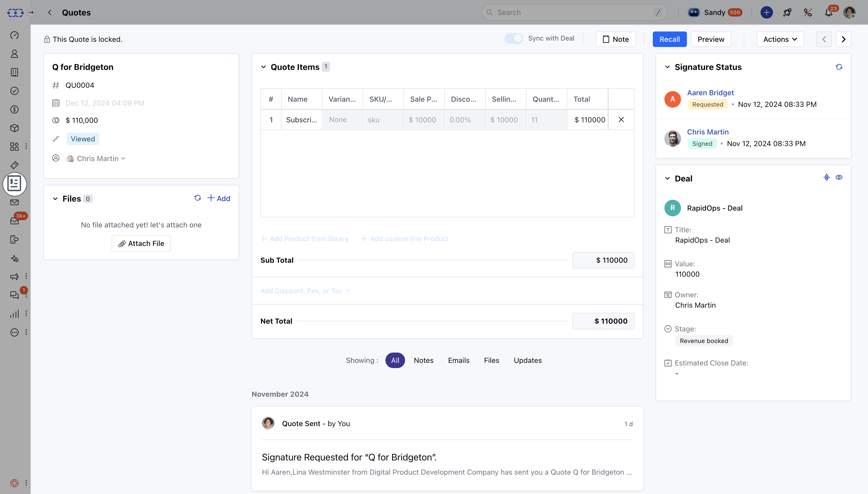
Task: Open the chat conversations icon in sidebar
Action: [14, 295]
